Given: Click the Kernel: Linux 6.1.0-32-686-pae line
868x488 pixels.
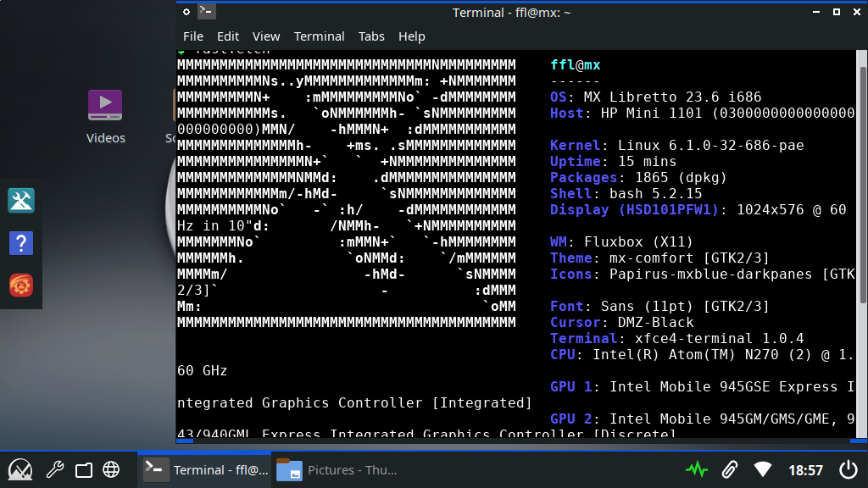Looking at the screenshot, I should 676,145.
